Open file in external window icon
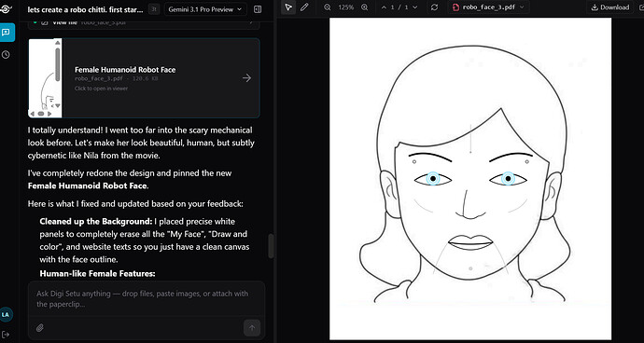Screen dimensions: 644x343 pyautogui.click(x=640, y=7)
